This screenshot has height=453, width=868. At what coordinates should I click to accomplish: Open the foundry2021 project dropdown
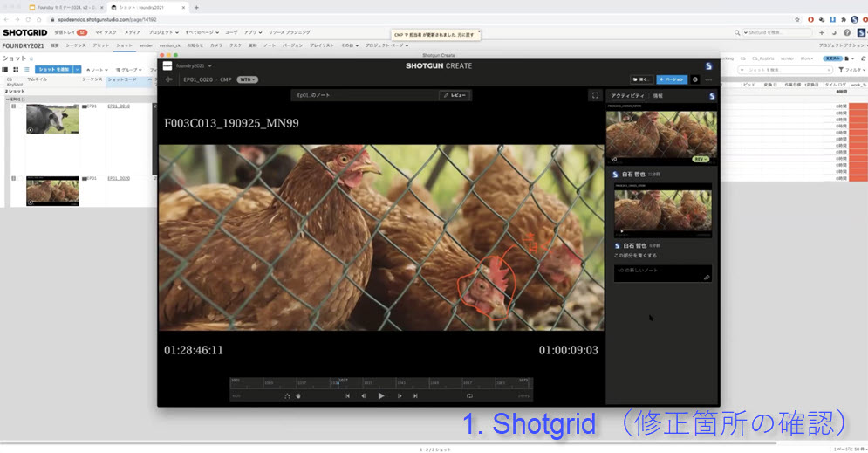pos(194,66)
